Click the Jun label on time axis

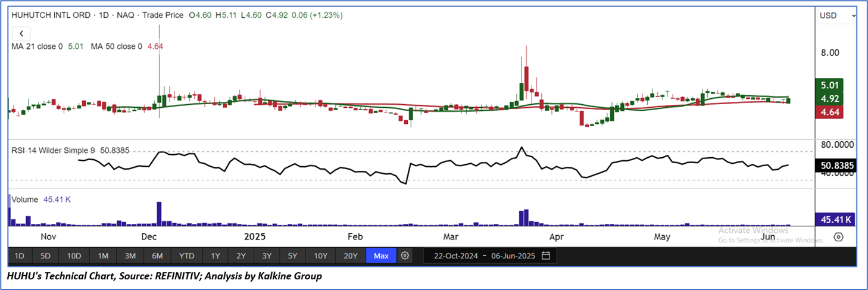pyautogui.click(x=768, y=237)
